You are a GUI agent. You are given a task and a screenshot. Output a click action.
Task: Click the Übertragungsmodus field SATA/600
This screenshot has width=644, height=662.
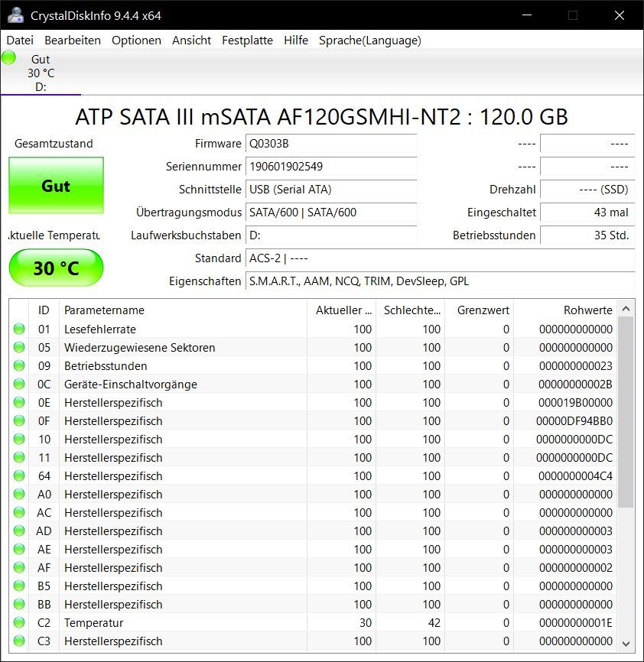[x=331, y=213]
